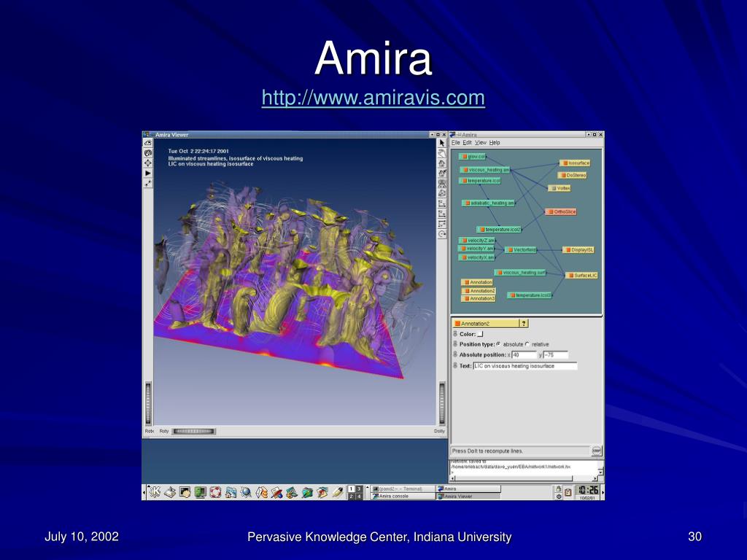
Task: Collapse the desktop panel using the right-edge hide arrow
Action: click(x=603, y=492)
